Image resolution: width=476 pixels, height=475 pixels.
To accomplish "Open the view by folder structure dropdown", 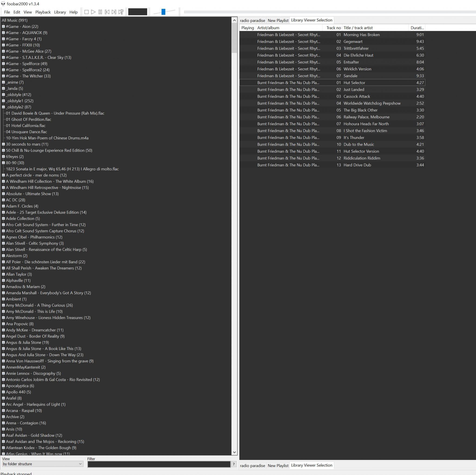I will (42, 464).
